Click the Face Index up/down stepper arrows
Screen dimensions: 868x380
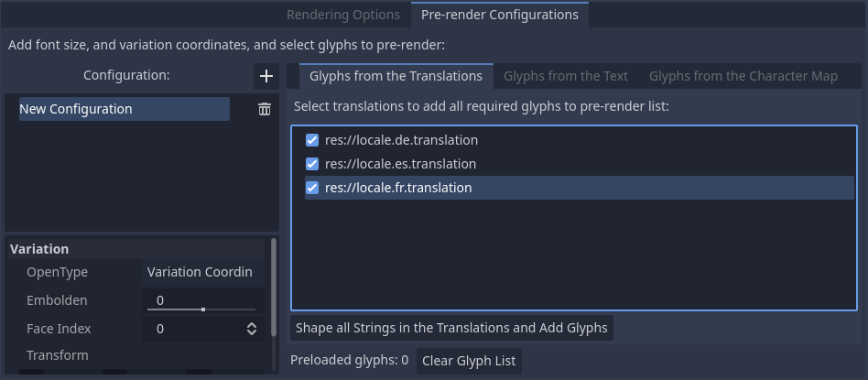pyautogui.click(x=252, y=329)
